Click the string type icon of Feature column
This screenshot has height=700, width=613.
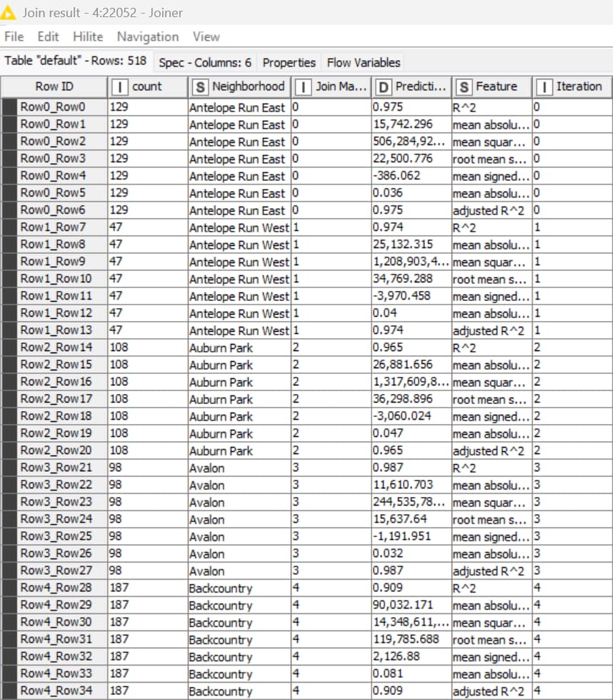[464, 87]
